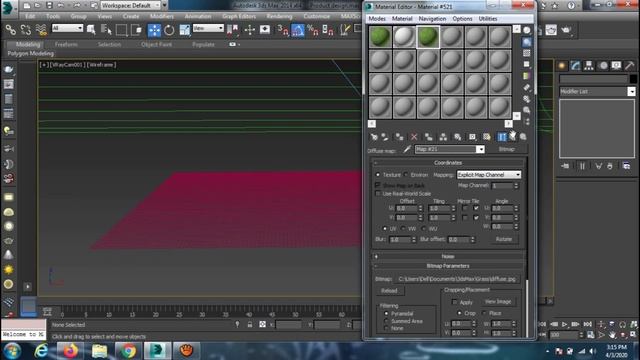Open Map #21 name dropdown
The height and width of the screenshot is (360, 640).
[x=480, y=149]
